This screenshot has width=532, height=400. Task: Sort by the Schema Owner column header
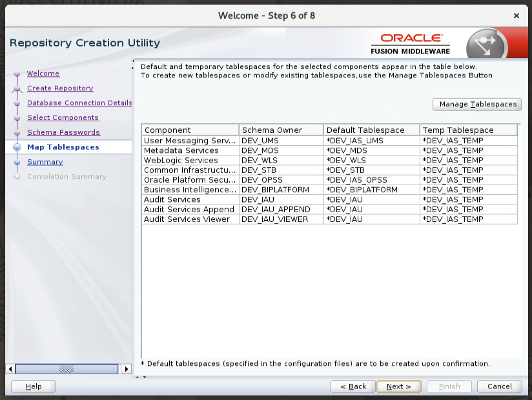tap(281, 130)
